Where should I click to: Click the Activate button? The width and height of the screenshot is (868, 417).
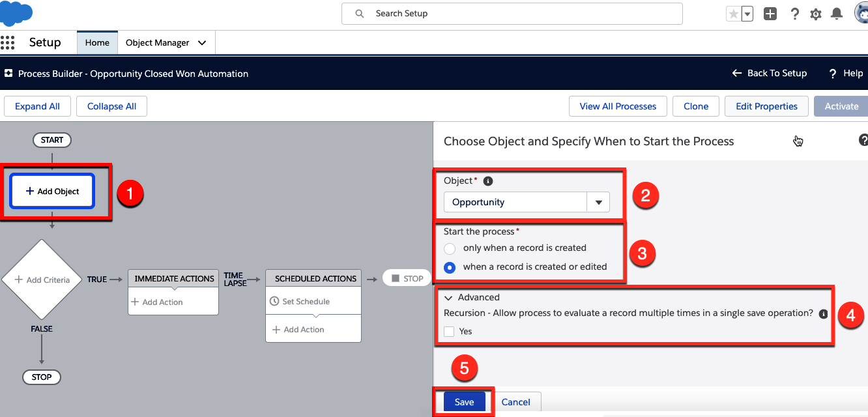(x=841, y=106)
